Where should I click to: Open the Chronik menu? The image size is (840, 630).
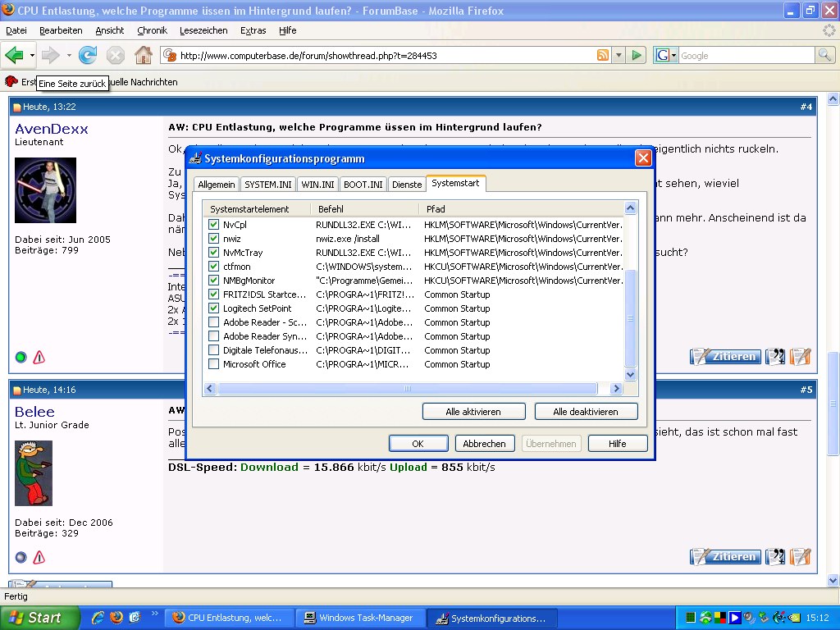(x=152, y=30)
